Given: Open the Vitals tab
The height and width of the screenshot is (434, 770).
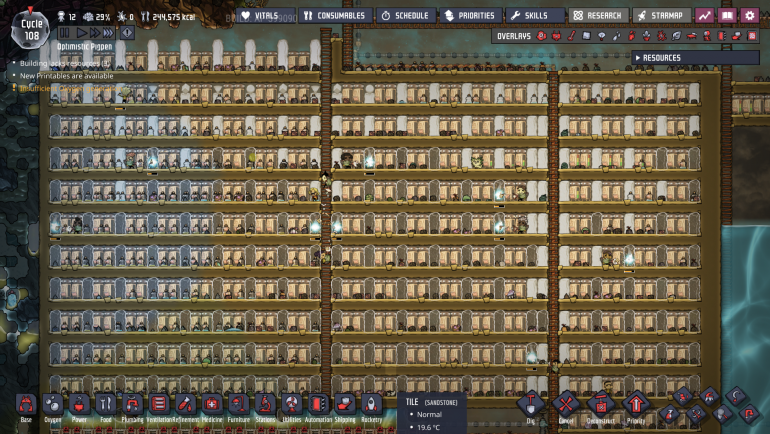Looking at the screenshot, I should 266,16.
